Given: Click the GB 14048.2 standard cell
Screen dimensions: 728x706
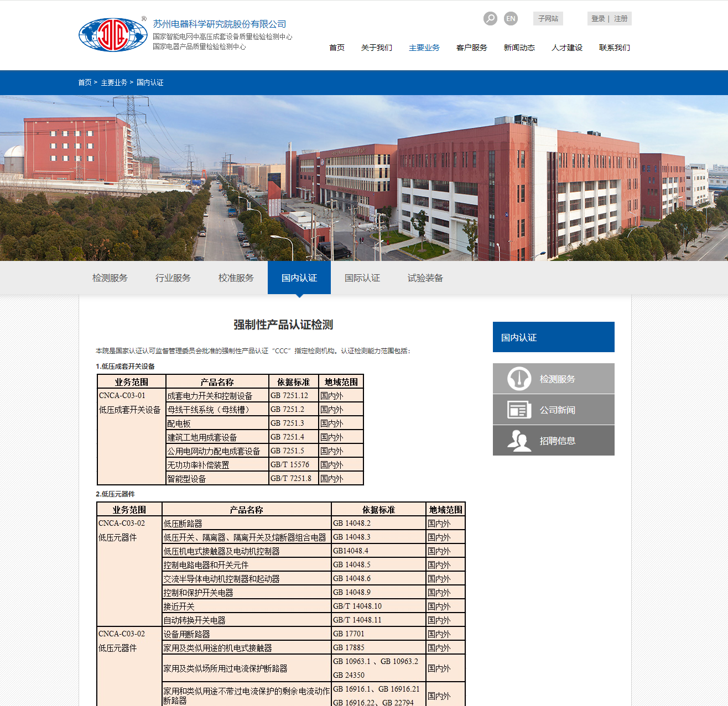Looking at the screenshot, I should pos(379,523).
